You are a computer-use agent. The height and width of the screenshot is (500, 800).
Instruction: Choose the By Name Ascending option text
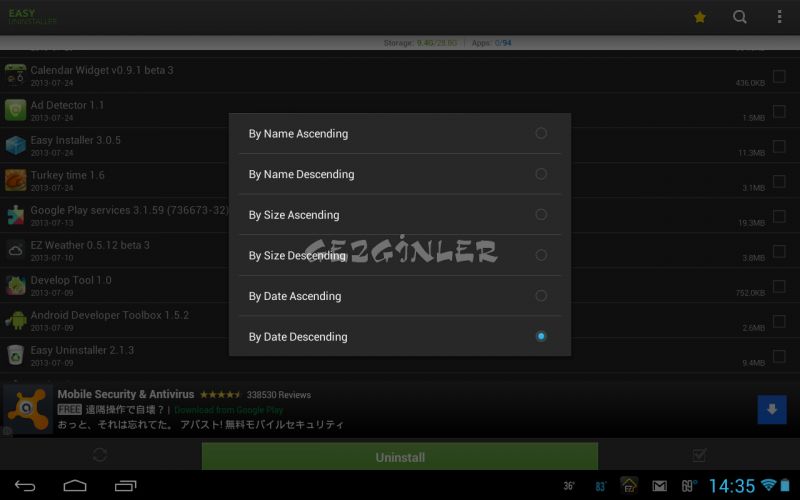pyautogui.click(x=298, y=134)
